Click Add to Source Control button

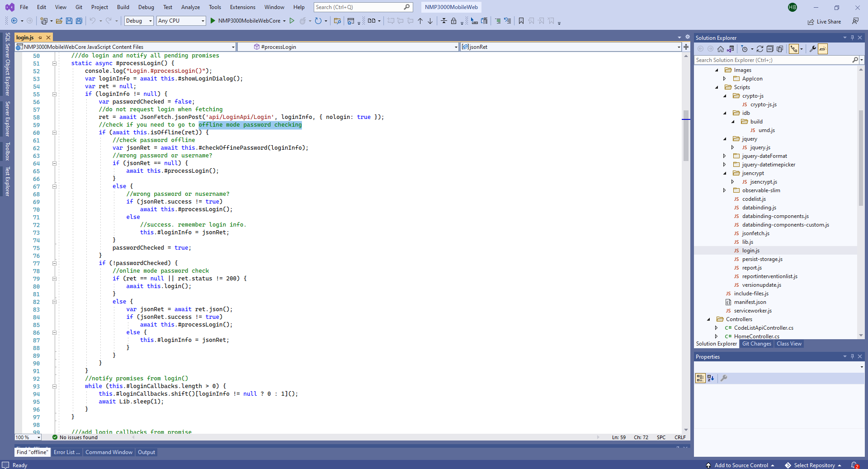click(x=741, y=465)
